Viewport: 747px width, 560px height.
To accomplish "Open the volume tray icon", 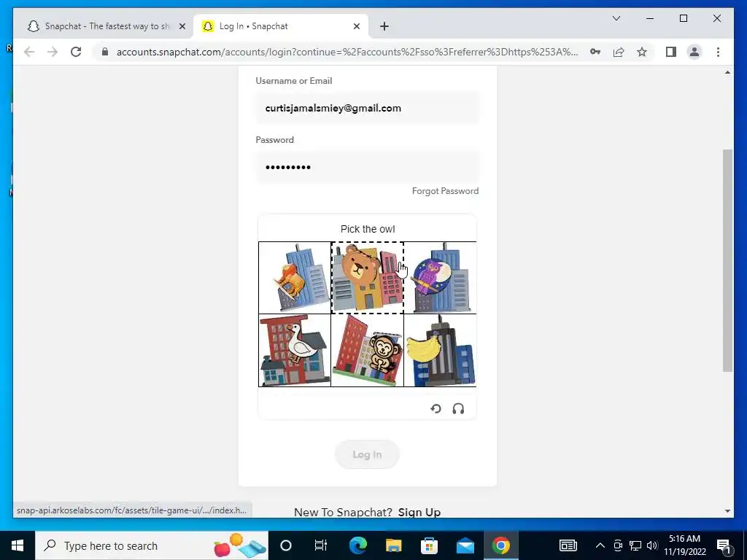I will [652, 545].
